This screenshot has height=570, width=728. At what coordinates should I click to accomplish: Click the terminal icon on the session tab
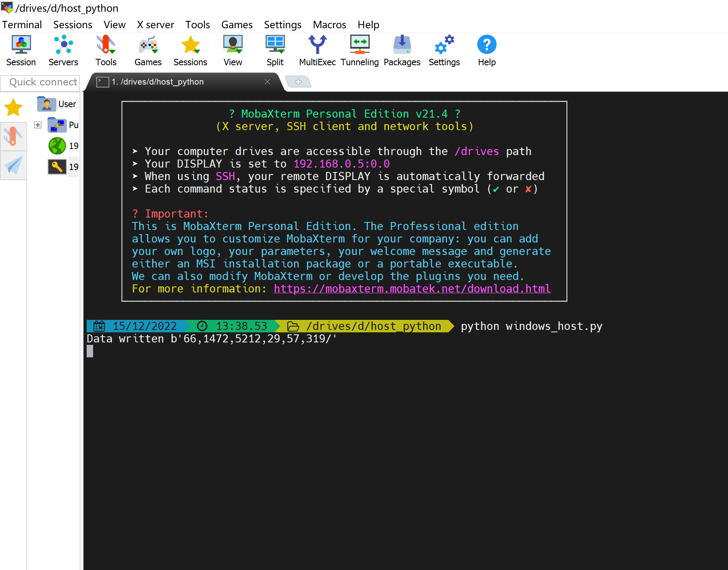[x=102, y=82]
